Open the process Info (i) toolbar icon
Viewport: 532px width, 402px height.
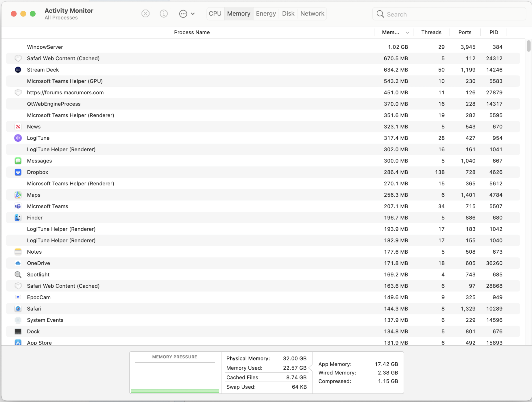pos(164,14)
